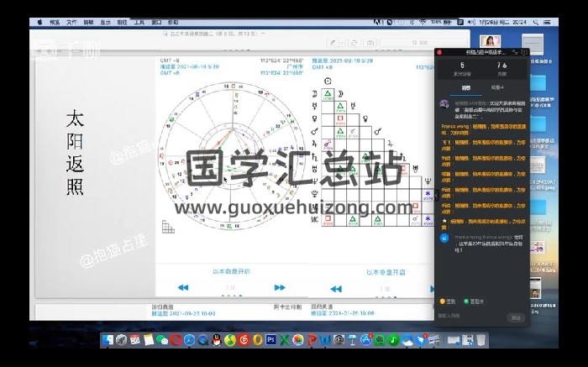
Task: Click the yellow sign-in button in live panel
Action: tap(448, 301)
